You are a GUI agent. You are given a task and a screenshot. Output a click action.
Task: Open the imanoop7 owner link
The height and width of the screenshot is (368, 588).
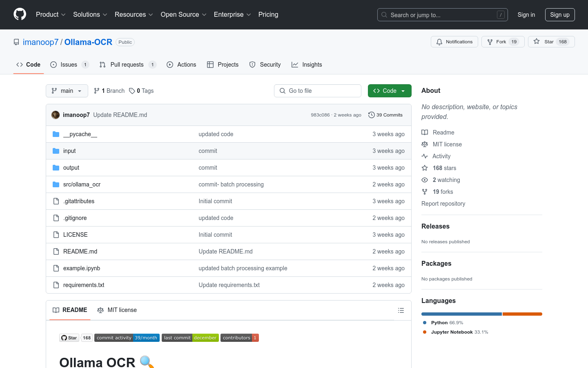coord(41,42)
